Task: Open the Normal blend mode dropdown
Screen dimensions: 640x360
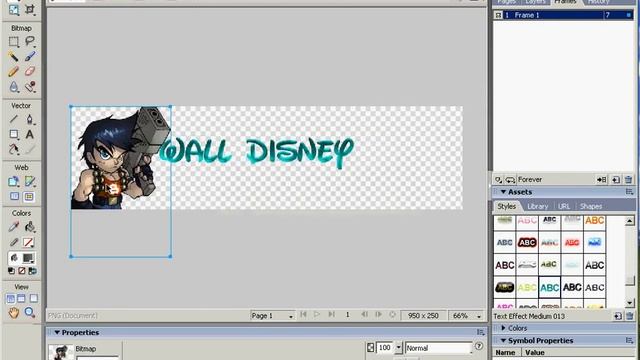Action: click(x=438, y=348)
